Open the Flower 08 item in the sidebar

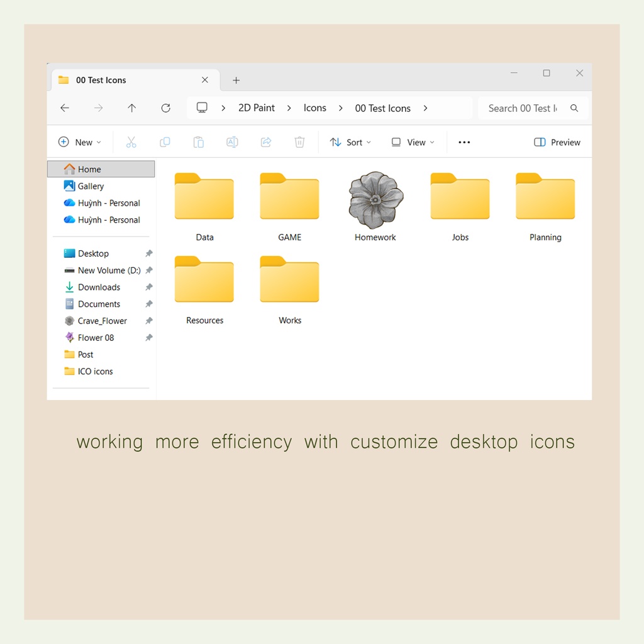(96, 338)
